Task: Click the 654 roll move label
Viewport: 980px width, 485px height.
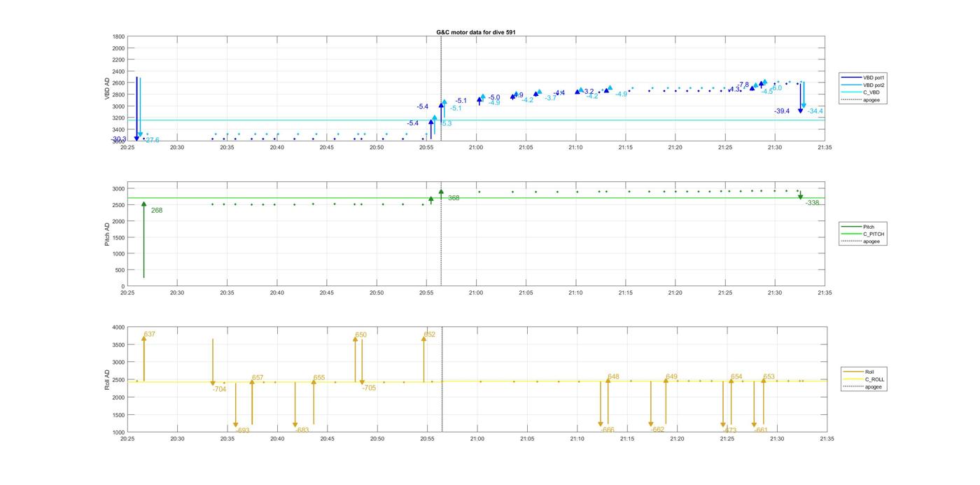Action: 736,377
